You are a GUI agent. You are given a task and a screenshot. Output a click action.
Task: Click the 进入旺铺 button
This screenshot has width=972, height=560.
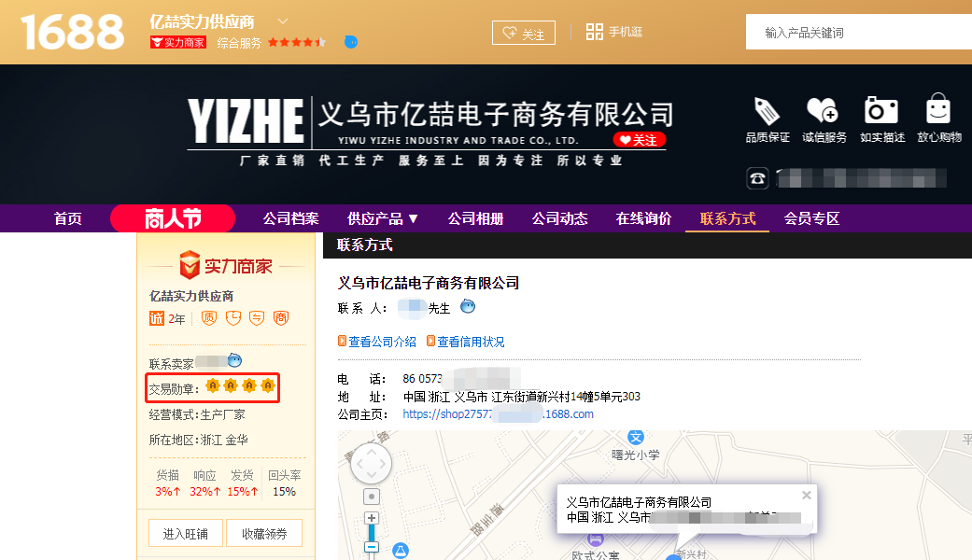click(x=186, y=533)
